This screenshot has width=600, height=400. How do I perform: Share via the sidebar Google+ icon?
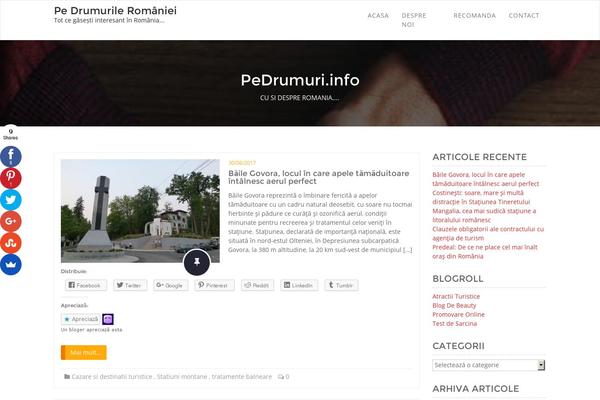click(x=11, y=221)
